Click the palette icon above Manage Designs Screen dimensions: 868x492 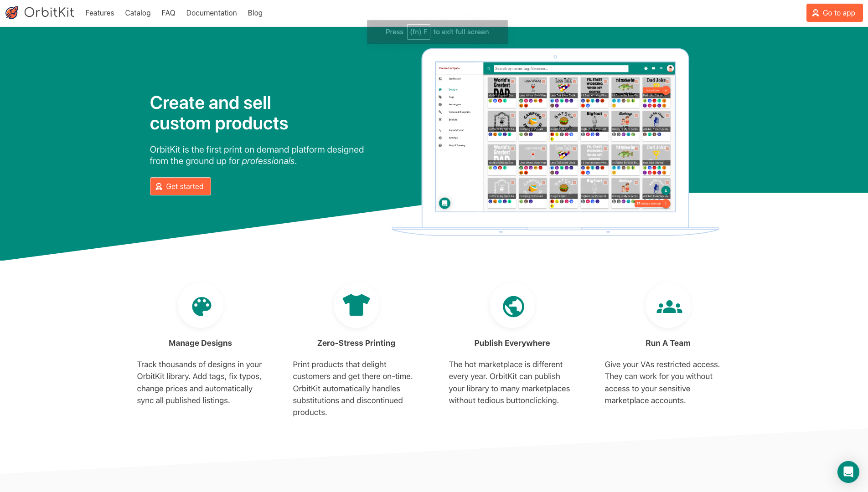(x=201, y=306)
